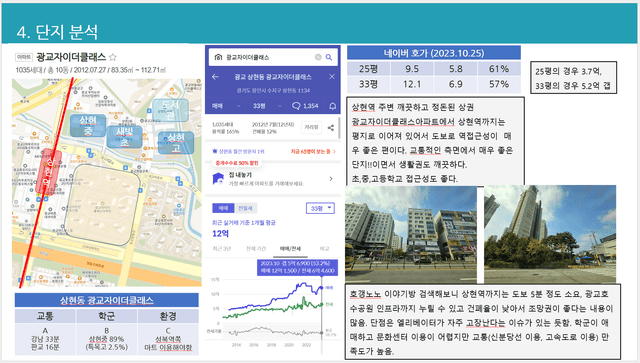Click the notification bell icon
Screen dimensions: 640x363
coord(333,106)
